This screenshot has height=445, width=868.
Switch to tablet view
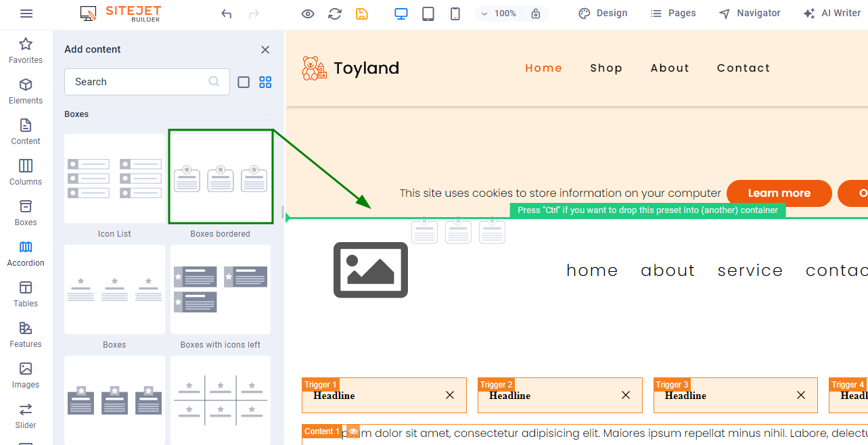(x=428, y=14)
